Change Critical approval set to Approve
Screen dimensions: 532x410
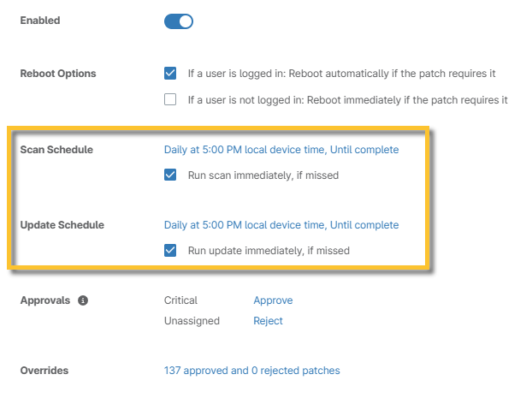[273, 300]
